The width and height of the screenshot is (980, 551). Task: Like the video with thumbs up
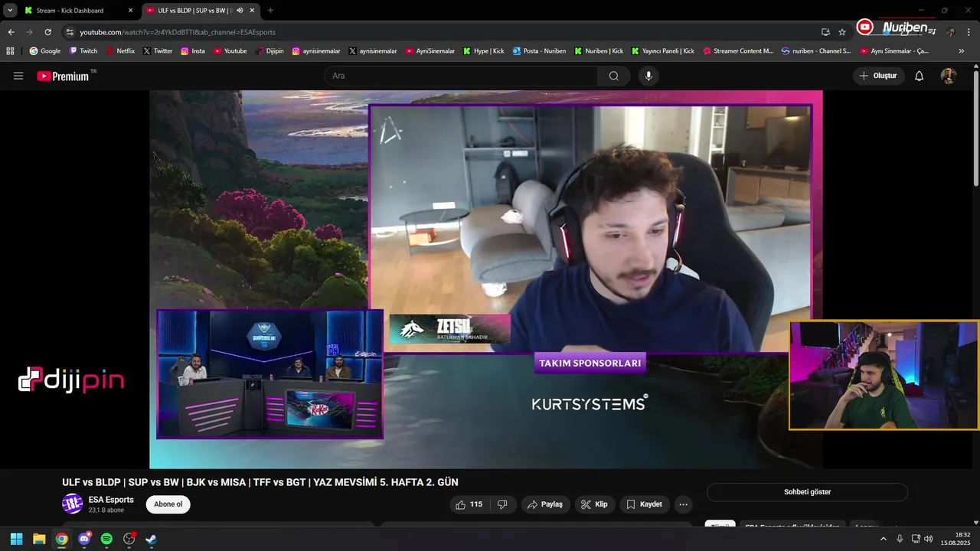point(470,504)
